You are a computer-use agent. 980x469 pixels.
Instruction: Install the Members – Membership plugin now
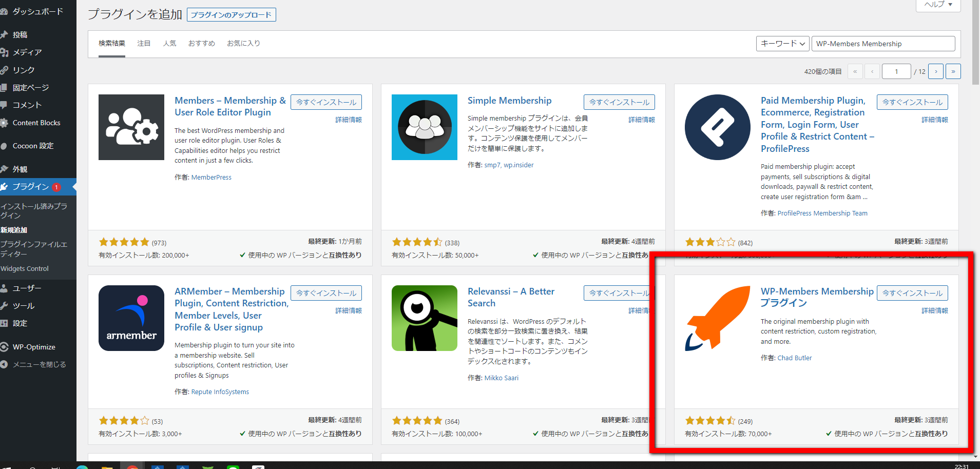326,102
